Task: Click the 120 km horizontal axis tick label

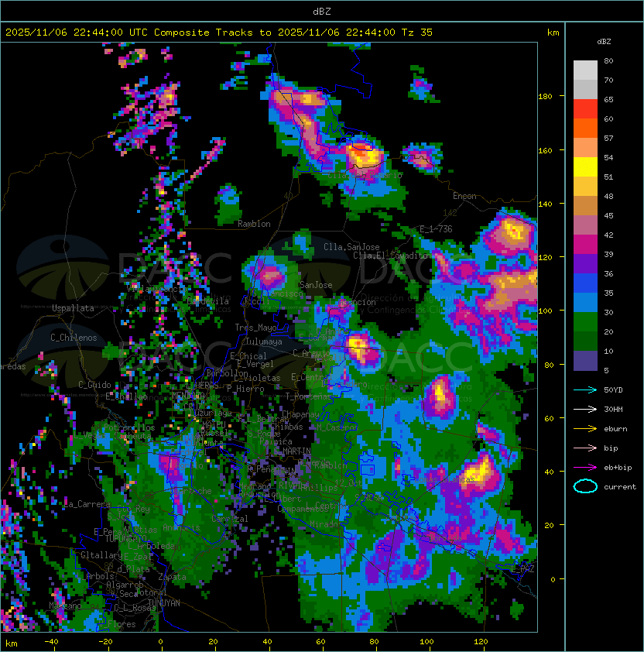Action: pos(481,642)
